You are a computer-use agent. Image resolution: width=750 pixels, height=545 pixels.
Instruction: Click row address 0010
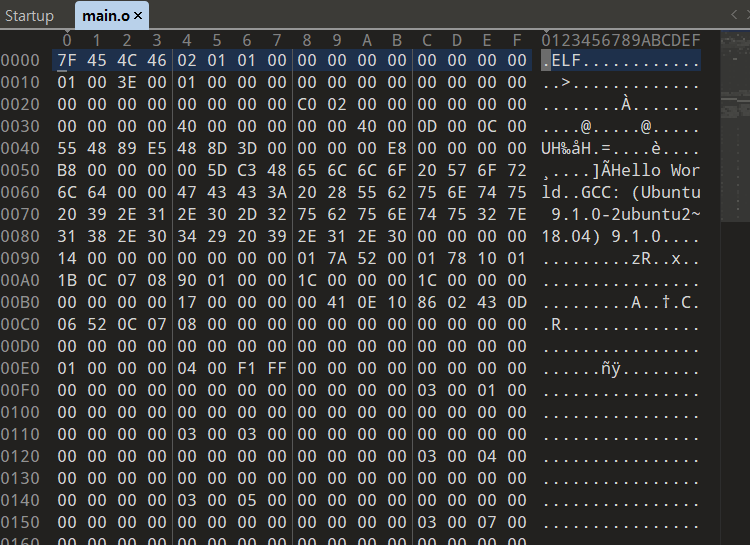coord(20,82)
